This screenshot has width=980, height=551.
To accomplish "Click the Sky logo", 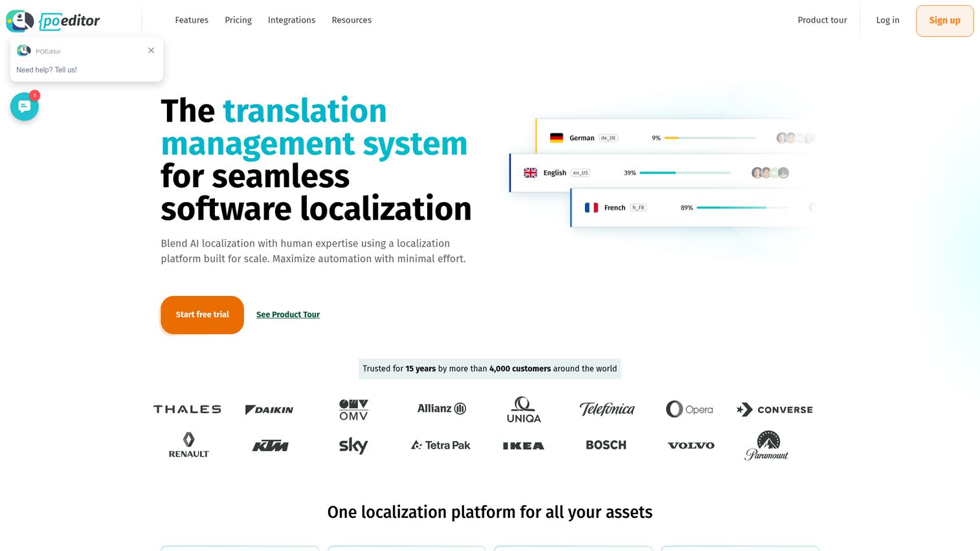I will [x=353, y=445].
